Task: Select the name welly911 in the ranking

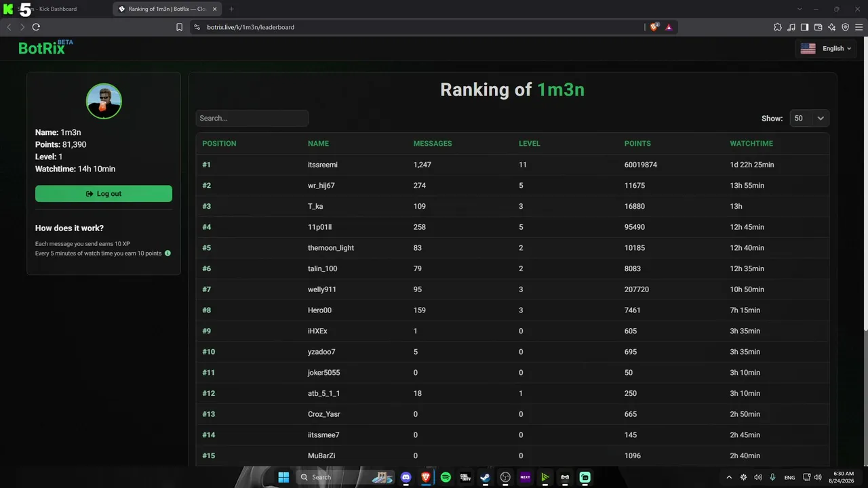Action: [322, 289]
